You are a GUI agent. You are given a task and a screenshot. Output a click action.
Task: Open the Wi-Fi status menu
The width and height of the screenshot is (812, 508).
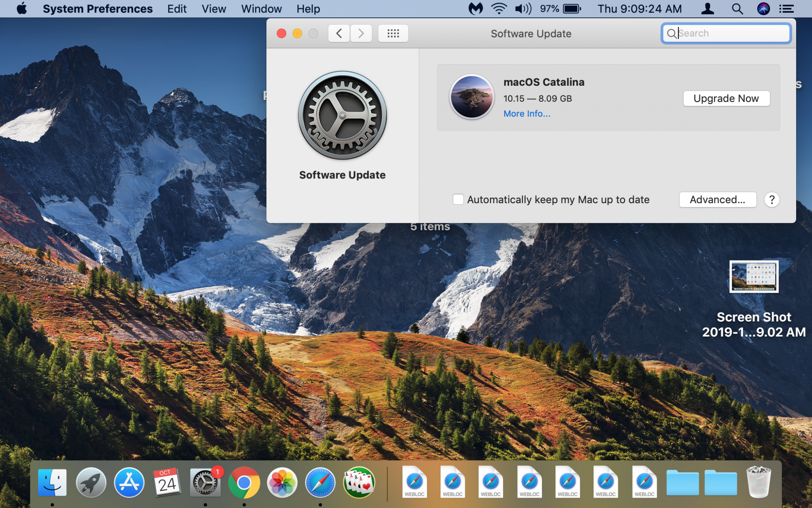[x=499, y=9]
